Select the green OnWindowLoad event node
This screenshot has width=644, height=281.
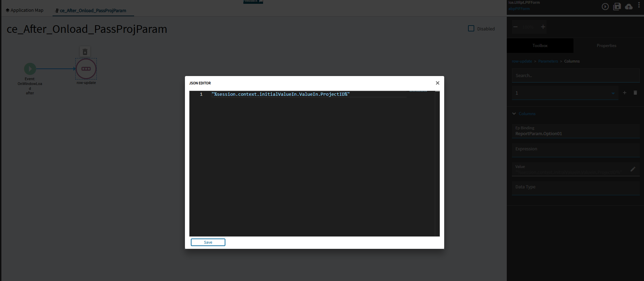pyautogui.click(x=30, y=69)
